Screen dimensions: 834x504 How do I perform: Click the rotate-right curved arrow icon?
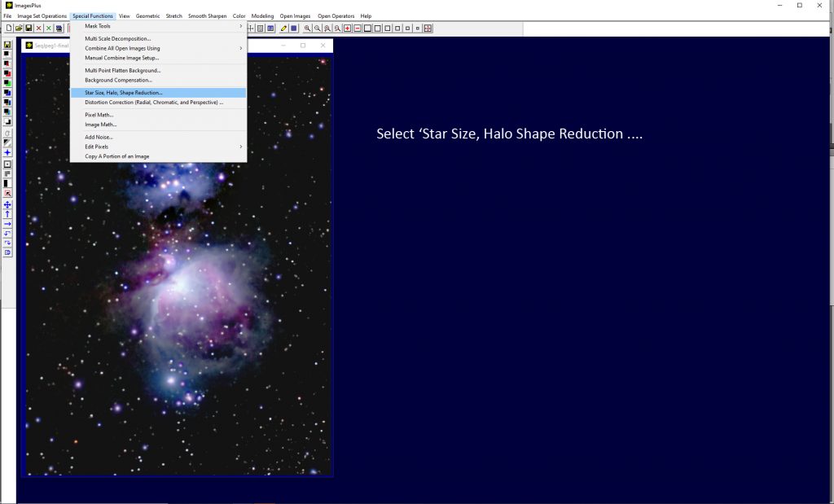click(7, 243)
